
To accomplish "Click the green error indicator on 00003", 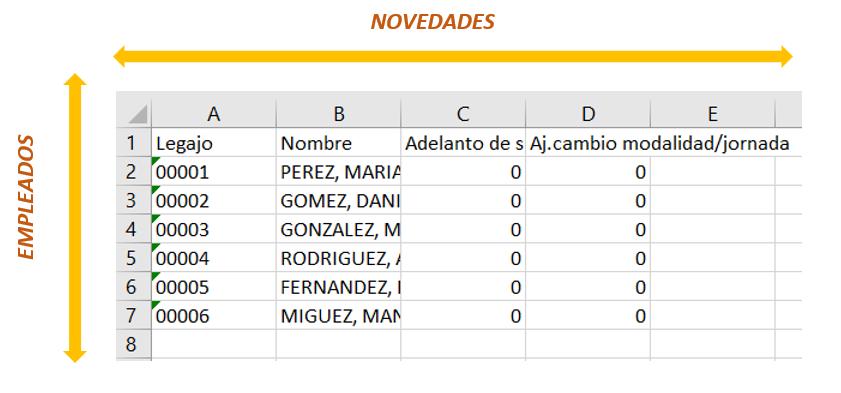I will coord(157,219).
